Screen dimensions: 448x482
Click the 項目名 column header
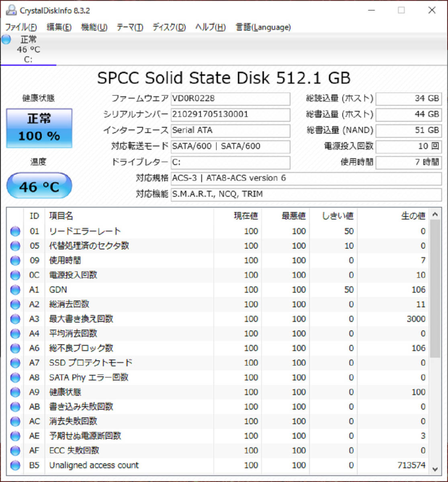point(129,216)
